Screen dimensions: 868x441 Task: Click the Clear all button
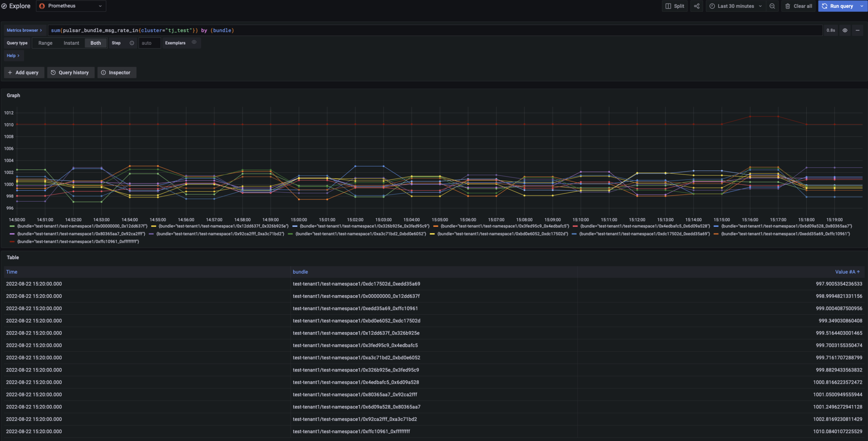click(799, 6)
